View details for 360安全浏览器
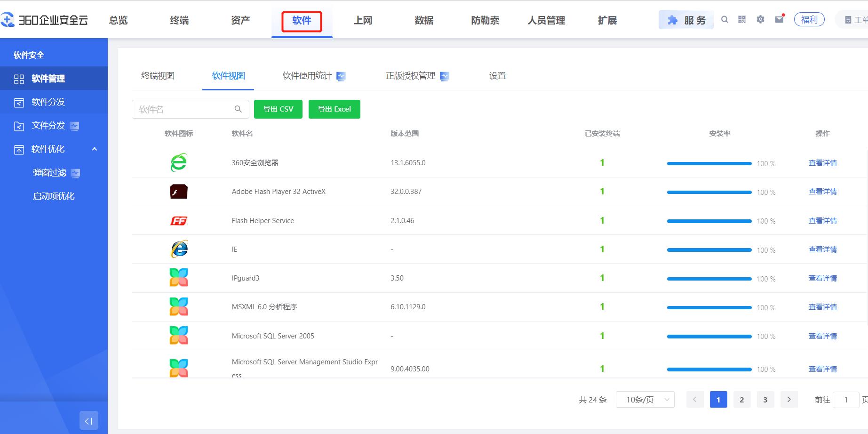 [x=822, y=163]
